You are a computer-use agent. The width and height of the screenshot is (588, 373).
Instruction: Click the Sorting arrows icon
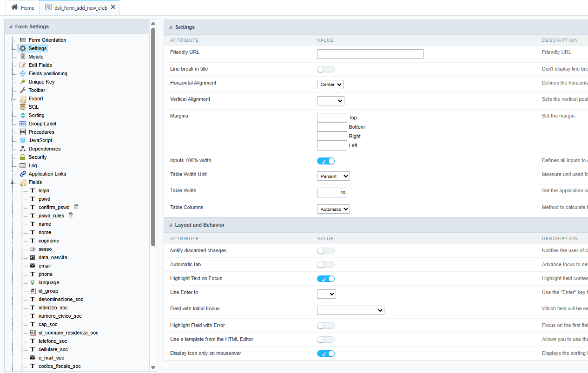pyautogui.click(x=23, y=115)
